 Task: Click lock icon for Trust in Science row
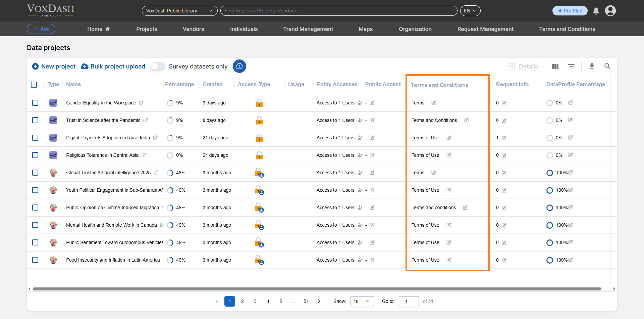[259, 120]
